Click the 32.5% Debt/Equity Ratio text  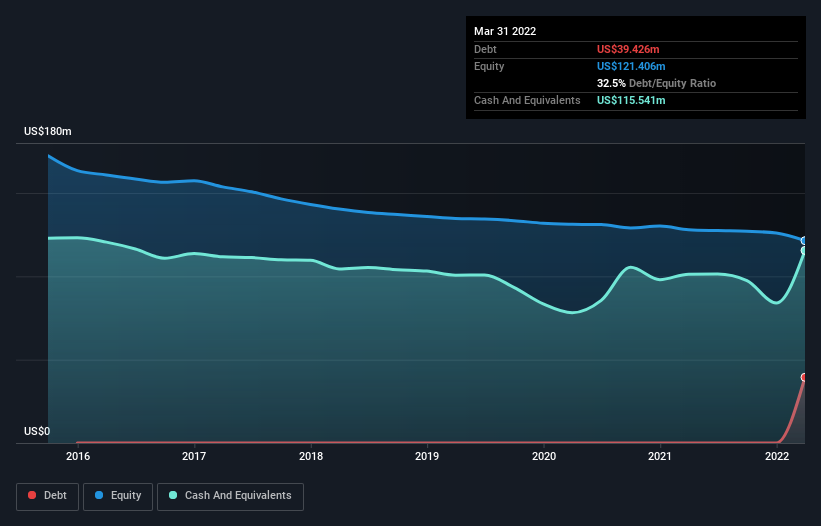point(656,83)
